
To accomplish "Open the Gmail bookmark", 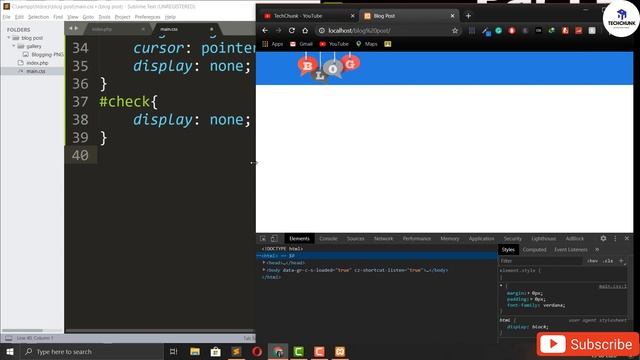I will (301, 44).
